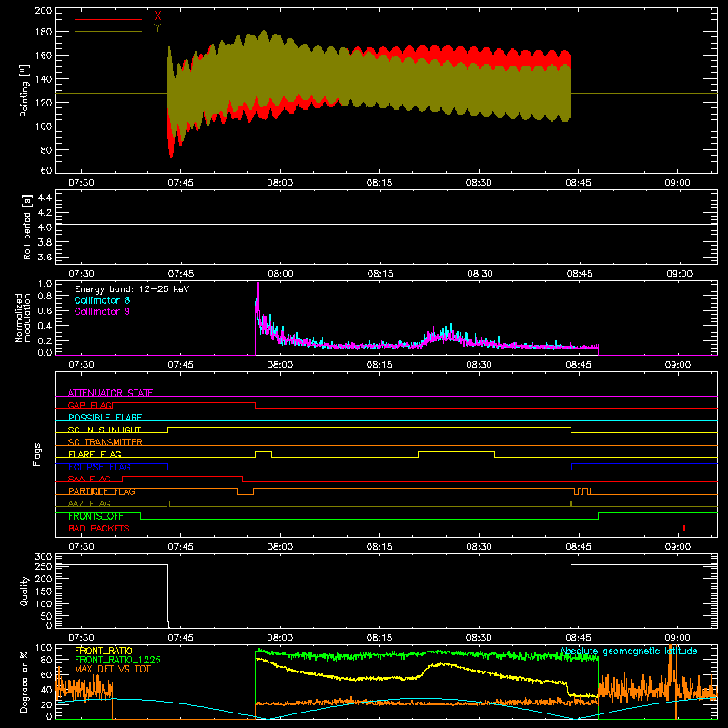Screen dimensions: 728x728
Task: Click the 300 label on Quality axis
Action: coord(44,557)
